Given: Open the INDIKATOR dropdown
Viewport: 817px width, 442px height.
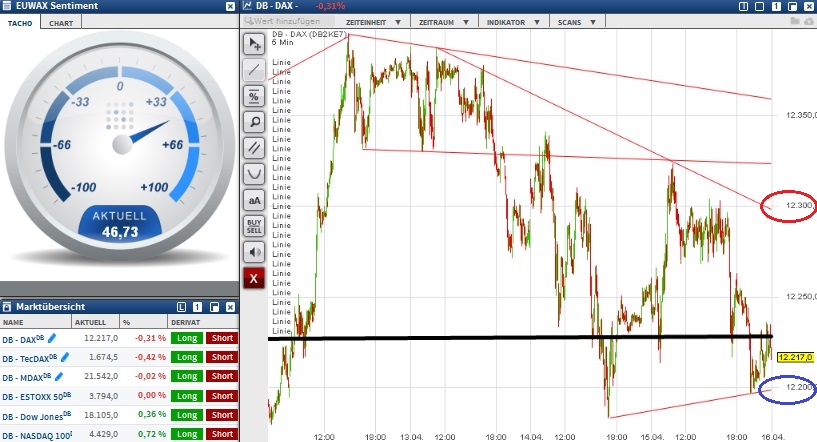Looking at the screenshot, I should click(x=513, y=22).
